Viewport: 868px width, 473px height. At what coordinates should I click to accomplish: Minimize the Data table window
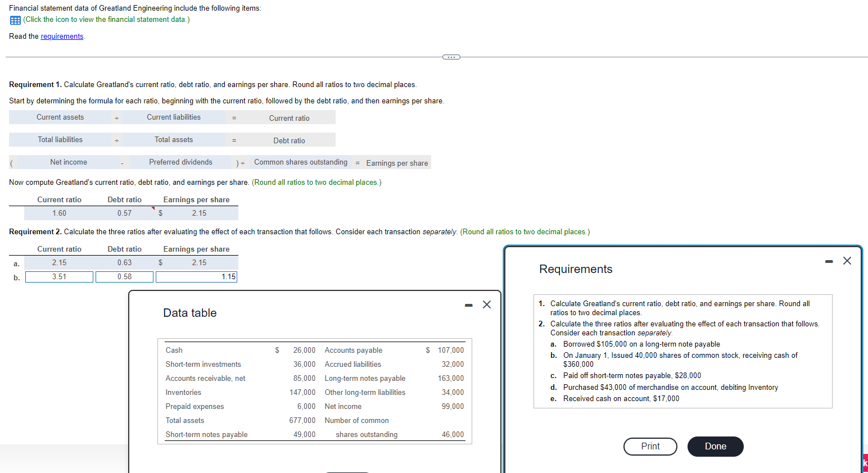tap(468, 304)
